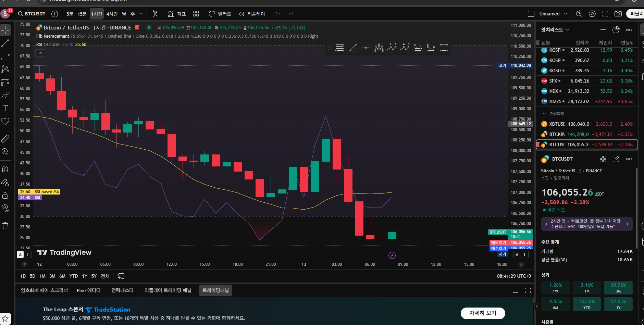
Task: Select the 트레이딩패널 tab
Action: [x=215, y=290]
